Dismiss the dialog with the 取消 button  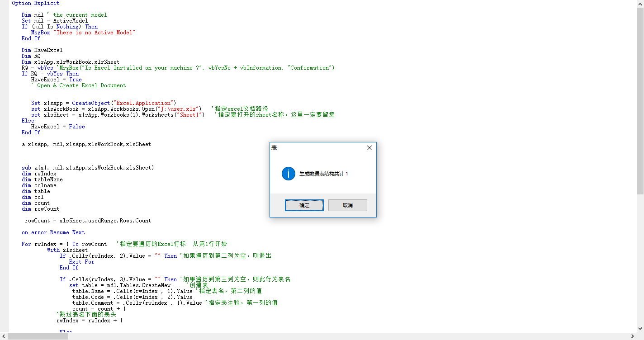point(347,205)
